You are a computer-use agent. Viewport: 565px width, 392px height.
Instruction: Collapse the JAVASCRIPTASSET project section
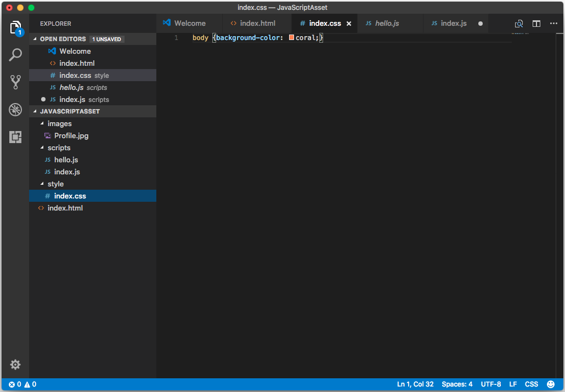[35, 111]
